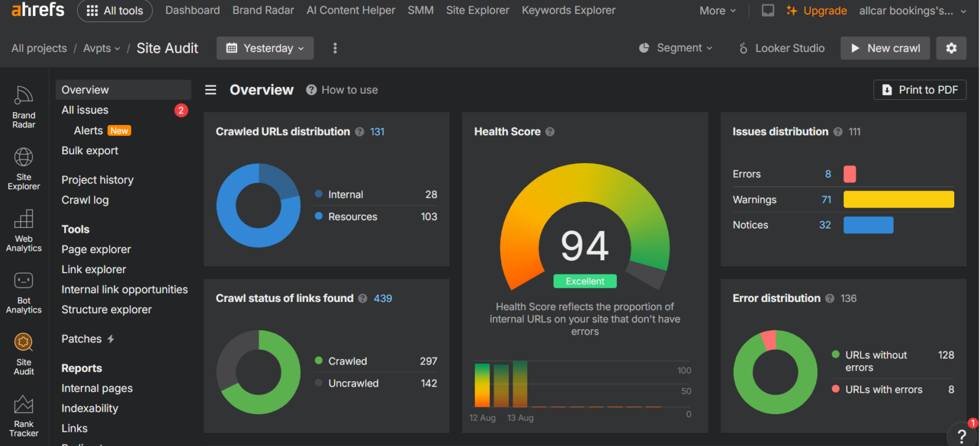
Task: Click the All issues red badge showing 2
Action: [x=181, y=110]
